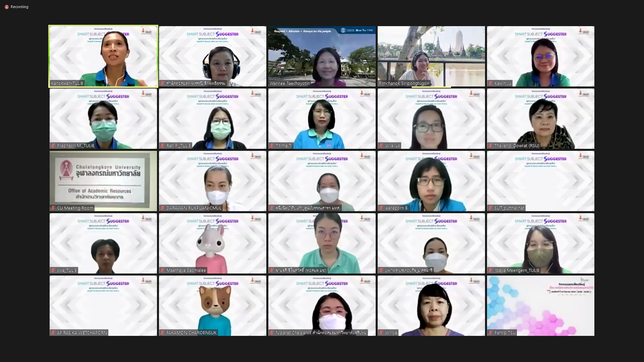Select Maethaya Saomalee rabbit avatar tile
Viewport: 644px width, 362px height.
pyautogui.click(x=213, y=243)
